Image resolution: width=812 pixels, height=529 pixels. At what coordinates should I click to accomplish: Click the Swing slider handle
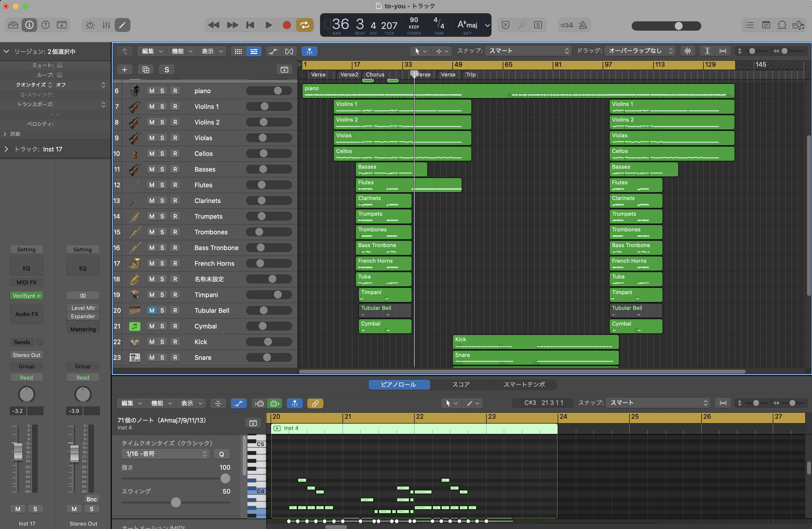click(x=176, y=502)
